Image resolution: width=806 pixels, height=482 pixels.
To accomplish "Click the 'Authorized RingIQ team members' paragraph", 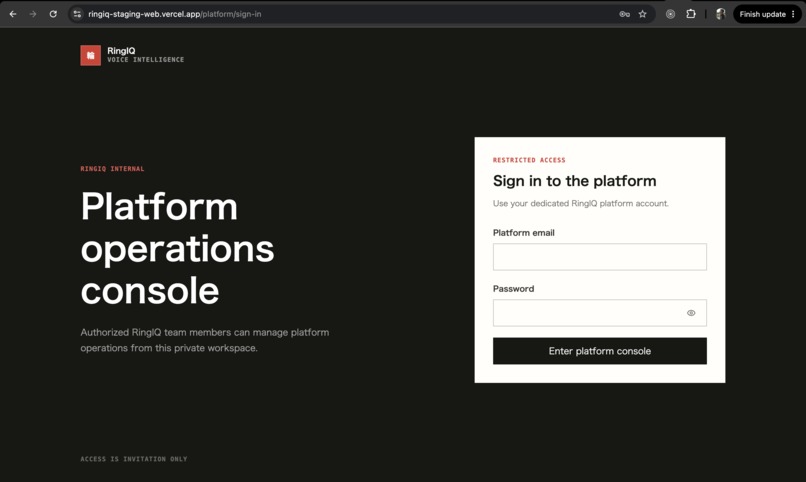I will (x=205, y=340).
